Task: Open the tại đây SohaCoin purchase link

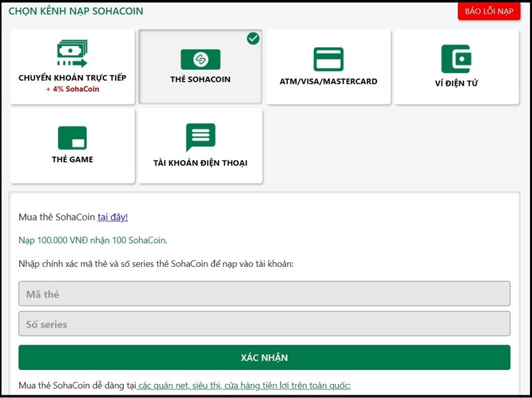Action: point(114,217)
